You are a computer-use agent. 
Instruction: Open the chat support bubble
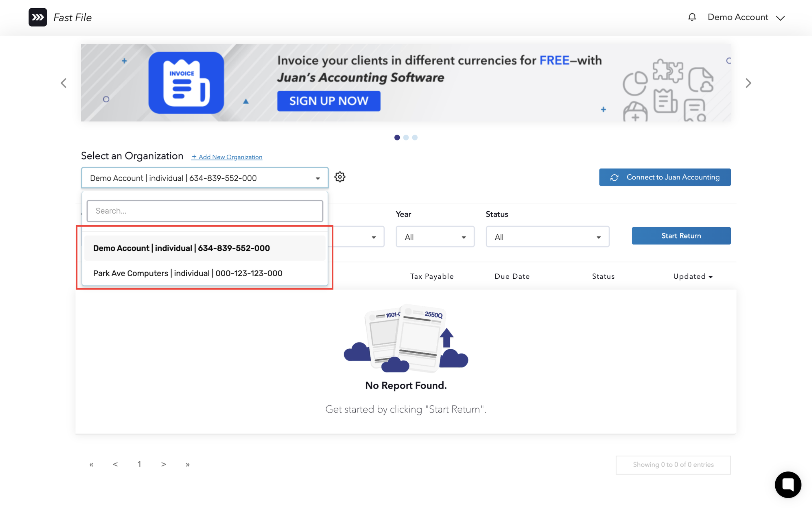tap(787, 485)
